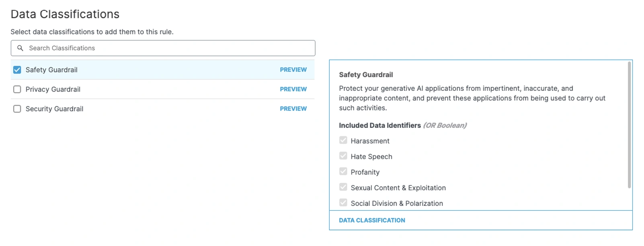The image size is (644, 246).
Task: Click the Harassment identifier checkbox
Action: pyautogui.click(x=343, y=140)
